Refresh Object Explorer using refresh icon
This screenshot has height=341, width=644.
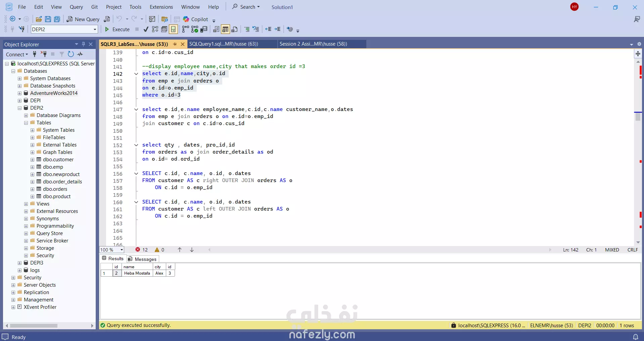pos(71,54)
